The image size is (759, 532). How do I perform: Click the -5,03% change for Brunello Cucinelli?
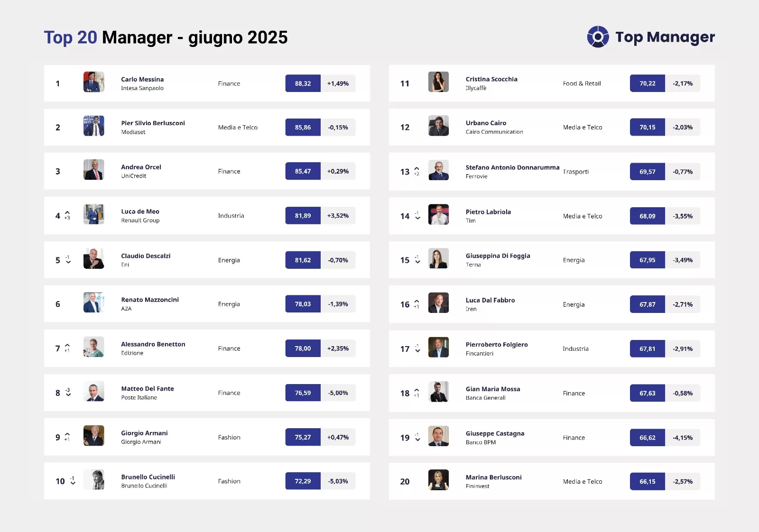[x=338, y=481]
